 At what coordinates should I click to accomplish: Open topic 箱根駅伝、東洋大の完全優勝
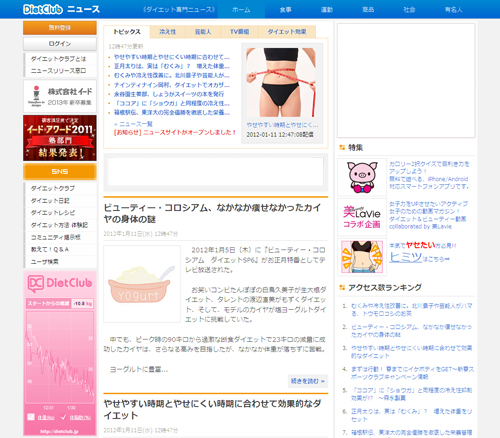[172, 113]
